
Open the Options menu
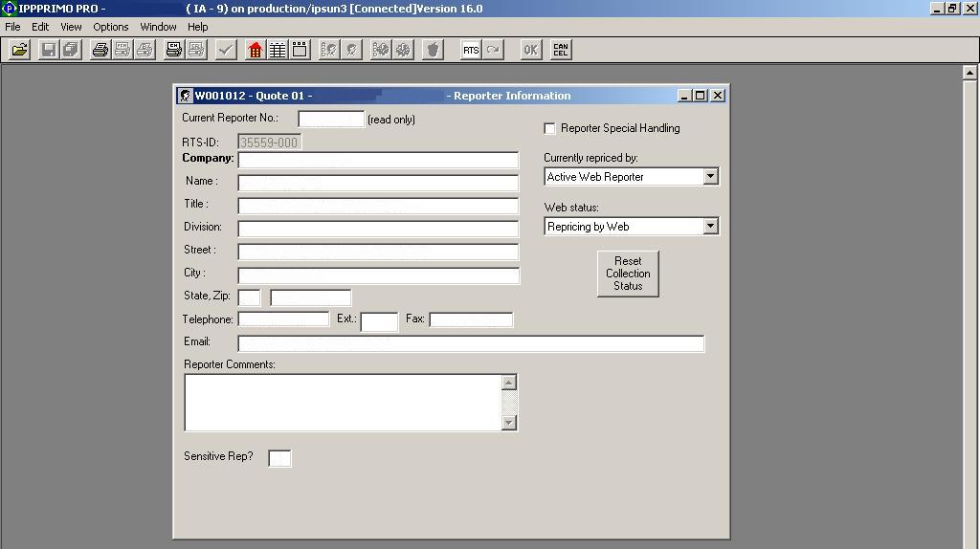[x=111, y=27]
